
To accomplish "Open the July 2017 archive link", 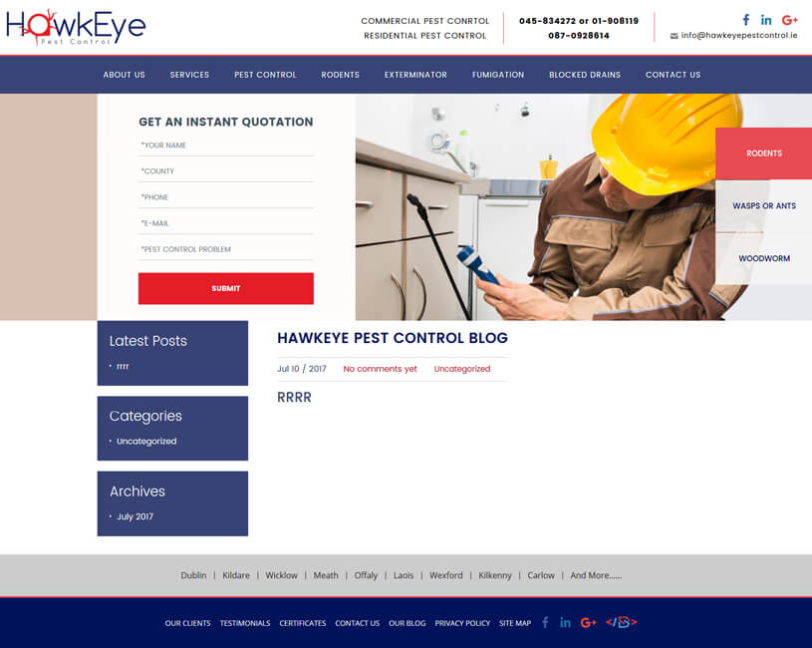I will pos(135,516).
